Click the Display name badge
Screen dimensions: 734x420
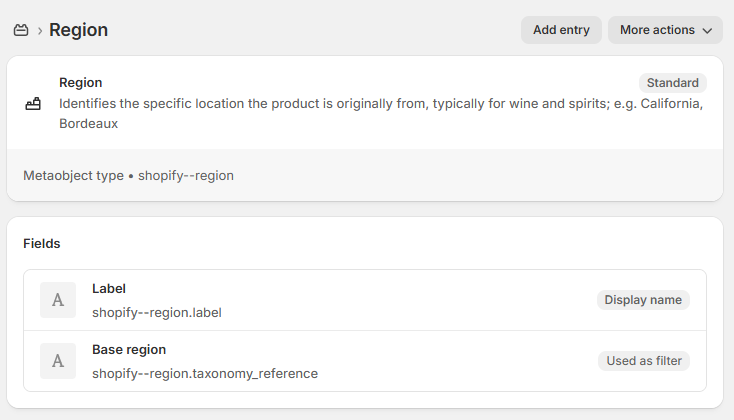click(x=643, y=300)
